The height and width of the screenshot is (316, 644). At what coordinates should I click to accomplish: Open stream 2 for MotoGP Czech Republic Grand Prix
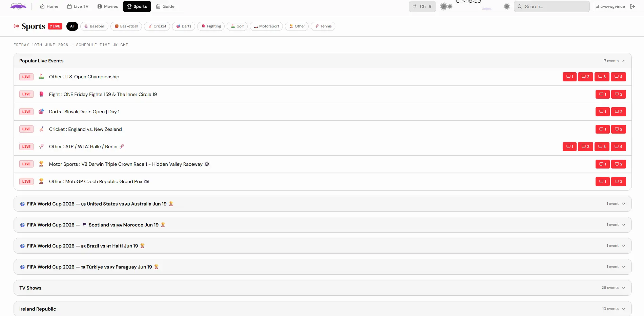(619, 181)
